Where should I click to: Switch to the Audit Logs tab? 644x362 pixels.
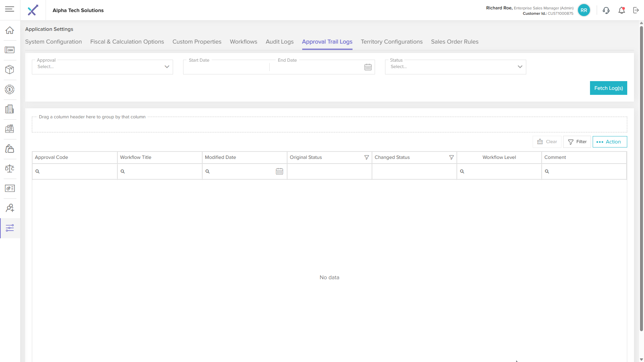[279, 42]
